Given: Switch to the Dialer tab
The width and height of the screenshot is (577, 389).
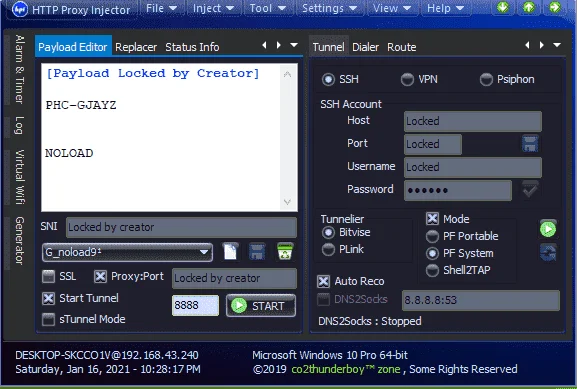Looking at the screenshot, I should click(365, 47).
